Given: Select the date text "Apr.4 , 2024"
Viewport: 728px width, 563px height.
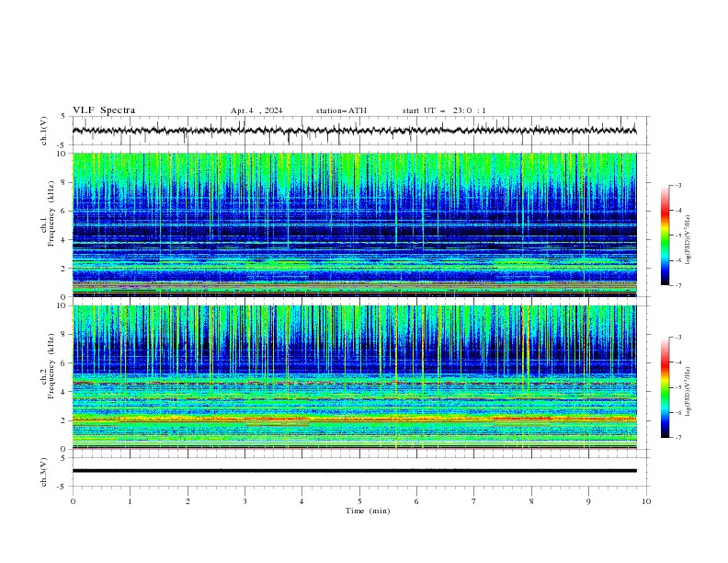Looking at the screenshot, I should [256, 110].
